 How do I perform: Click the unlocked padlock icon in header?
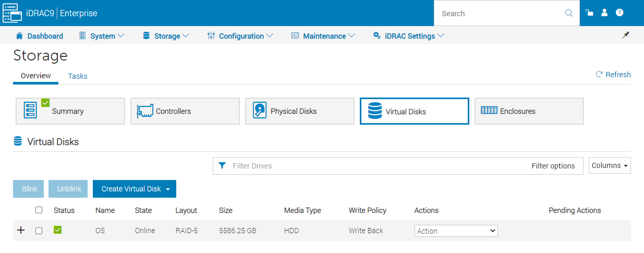[590, 13]
